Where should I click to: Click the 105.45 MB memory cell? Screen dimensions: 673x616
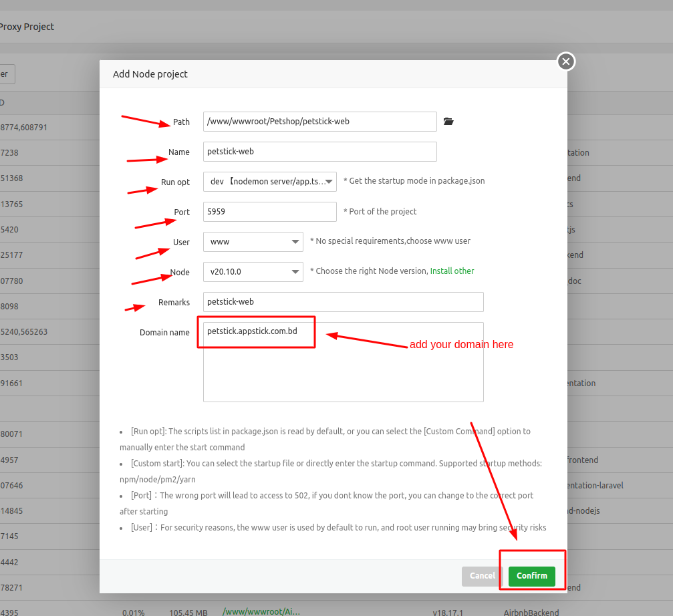click(189, 611)
